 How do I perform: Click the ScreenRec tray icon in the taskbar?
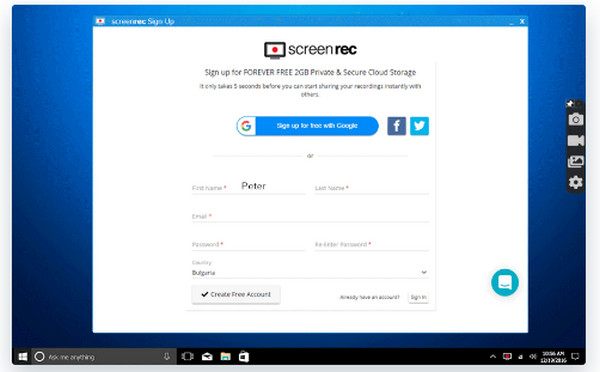(507, 357)
